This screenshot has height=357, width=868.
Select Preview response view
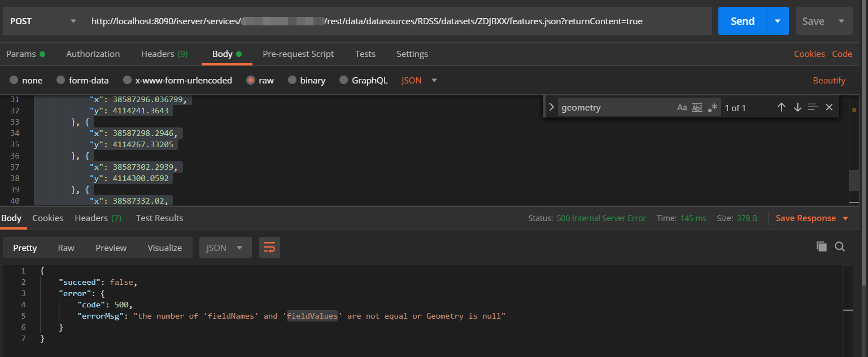pos(111,248)
